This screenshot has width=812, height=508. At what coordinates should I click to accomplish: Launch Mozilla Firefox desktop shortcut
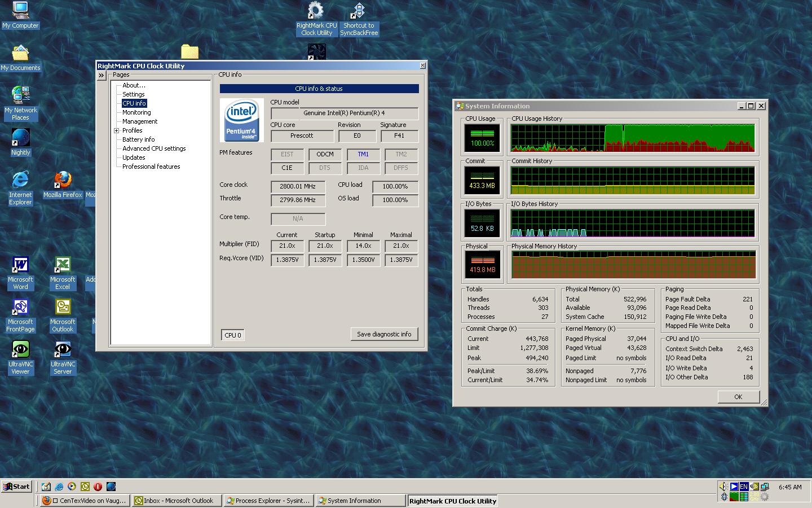pos(63,185)
